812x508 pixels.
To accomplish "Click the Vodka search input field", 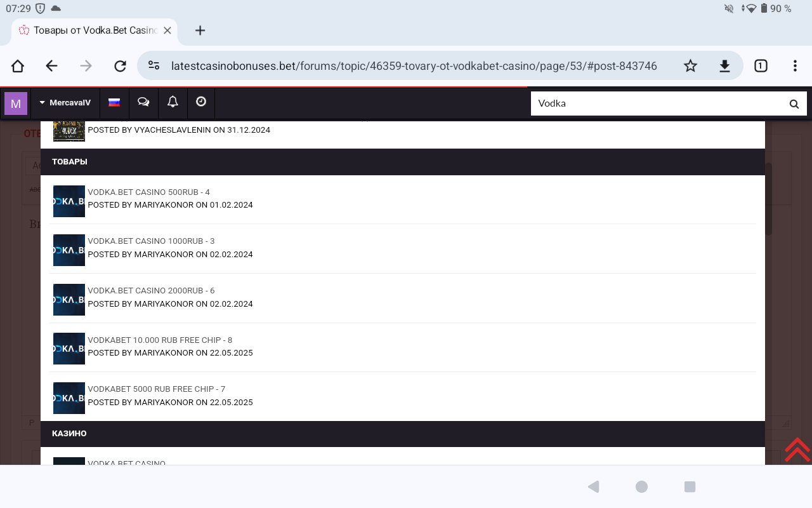I will [x=653, y=104].
